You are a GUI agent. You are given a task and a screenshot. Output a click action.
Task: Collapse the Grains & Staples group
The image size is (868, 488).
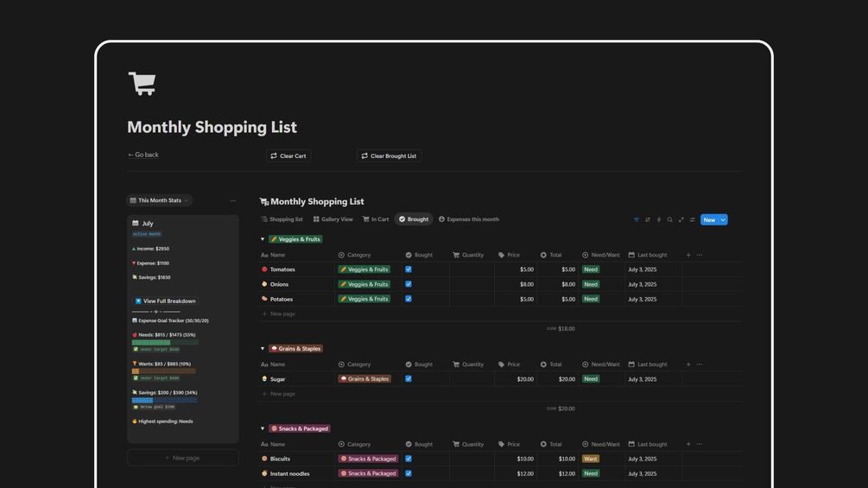click(x=263, y=349)
